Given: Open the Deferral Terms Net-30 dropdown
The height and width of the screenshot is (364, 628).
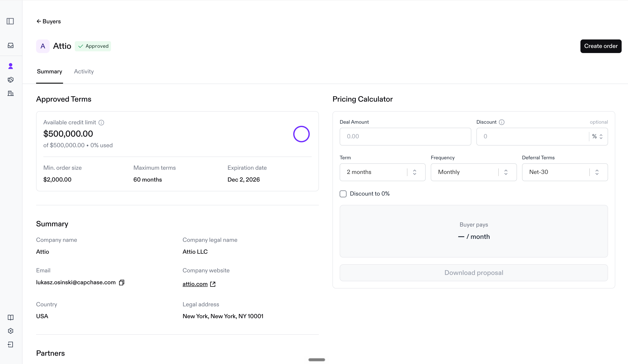Looking at the screenshot, I should tap(565, 172).
